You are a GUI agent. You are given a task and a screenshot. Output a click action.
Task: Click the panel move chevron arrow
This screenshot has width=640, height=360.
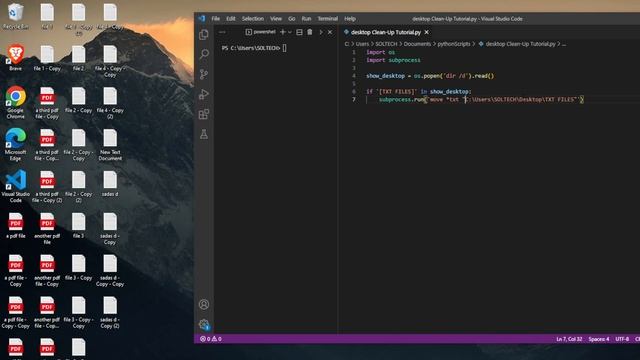pyautogui.click(x=321, y=32)
